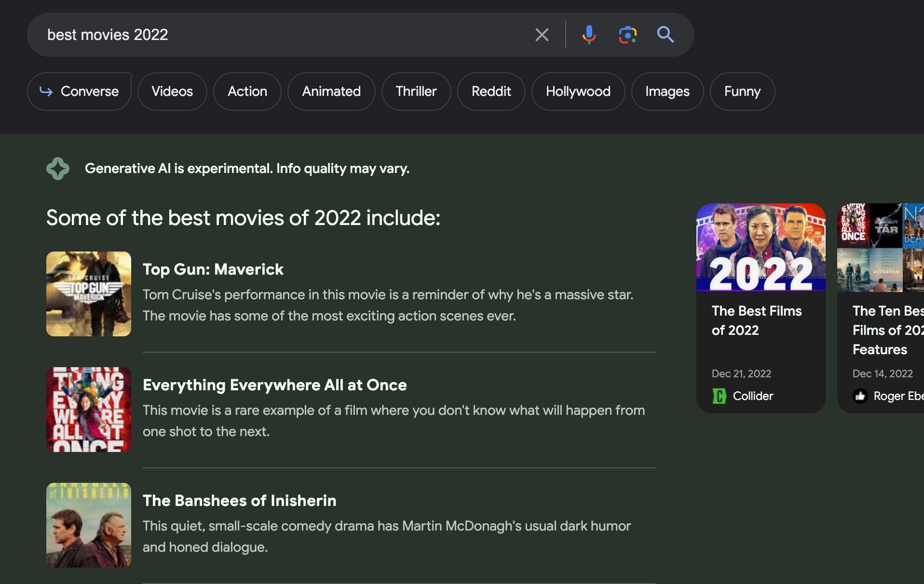The height and width of the screenshot is (584, 924).
Task: Submit search with the magnifying glass icon
Action: (666, 35)
